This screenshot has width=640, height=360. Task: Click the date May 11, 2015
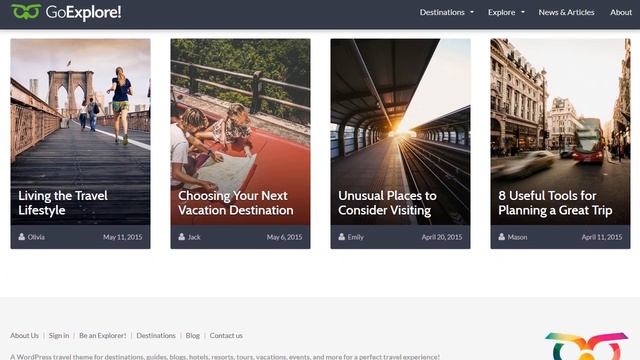click(x=122, y=237)
